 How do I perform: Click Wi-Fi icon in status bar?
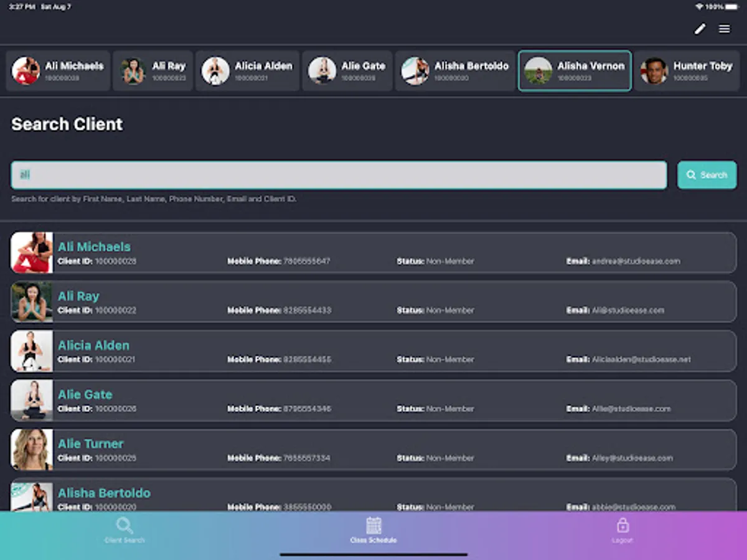click(x=699, y=7)
